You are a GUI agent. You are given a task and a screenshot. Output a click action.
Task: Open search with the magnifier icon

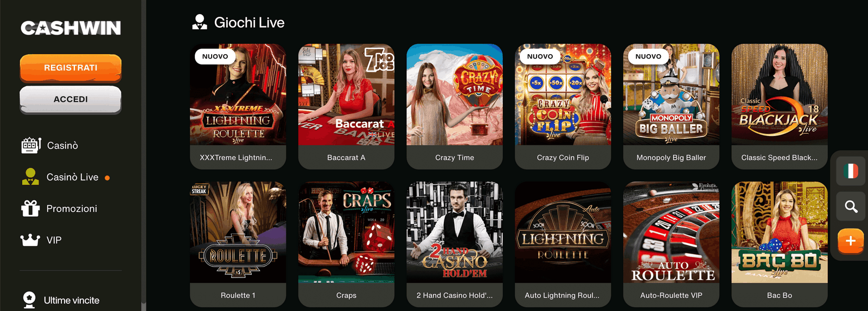pyautogui.click(x=851, y=206)
